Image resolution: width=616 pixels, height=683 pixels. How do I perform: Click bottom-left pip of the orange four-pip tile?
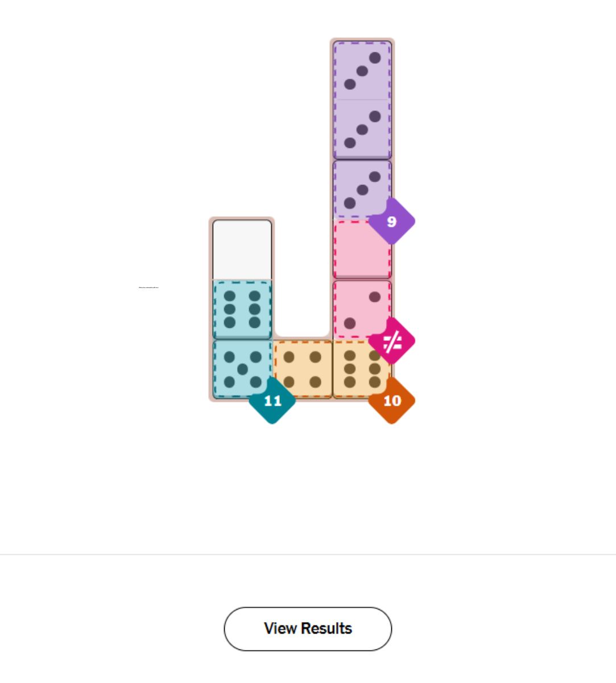click(289, 382)
